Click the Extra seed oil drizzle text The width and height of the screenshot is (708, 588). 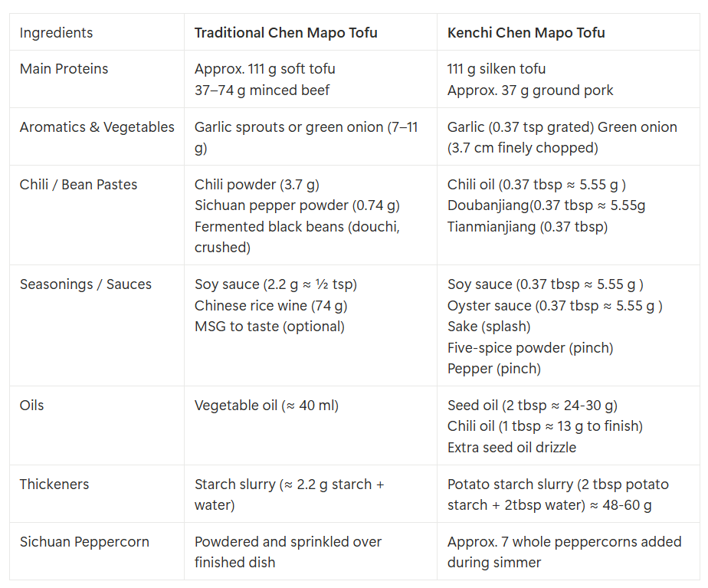click(512, 447)
